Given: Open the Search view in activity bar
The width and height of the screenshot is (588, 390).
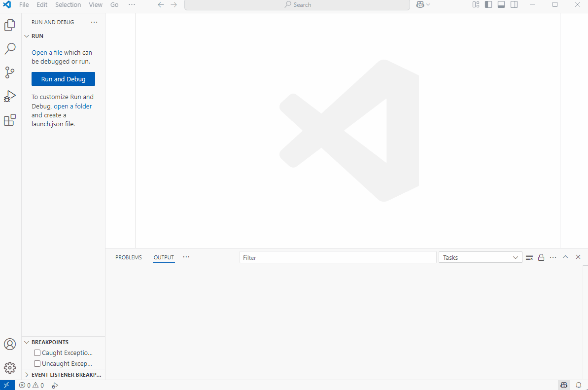Looking at the screenshot, I should click(10, 48).
